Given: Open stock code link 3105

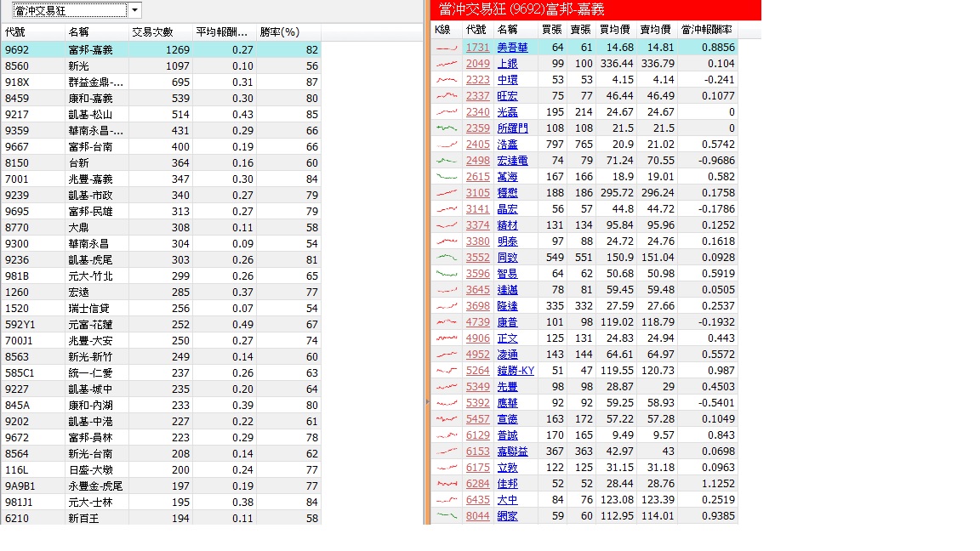Looking at the screenshot, I should [477, 193].
